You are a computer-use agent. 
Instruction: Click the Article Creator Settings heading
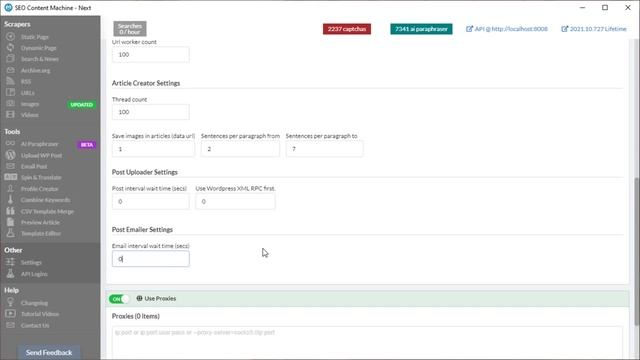coord(146,83)
